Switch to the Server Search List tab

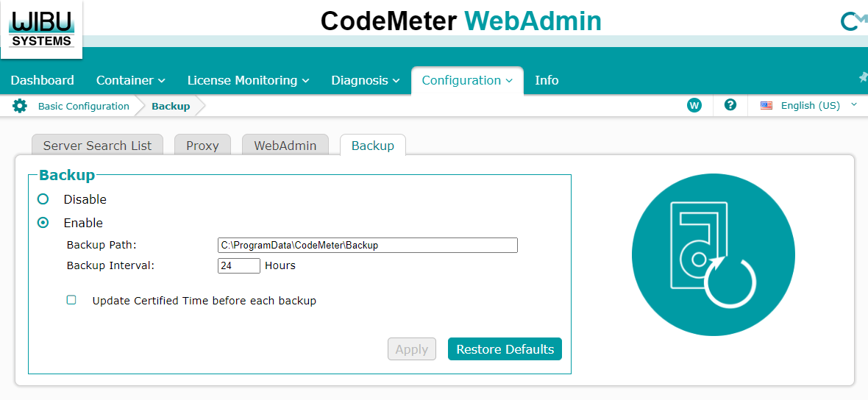[97, 146]
